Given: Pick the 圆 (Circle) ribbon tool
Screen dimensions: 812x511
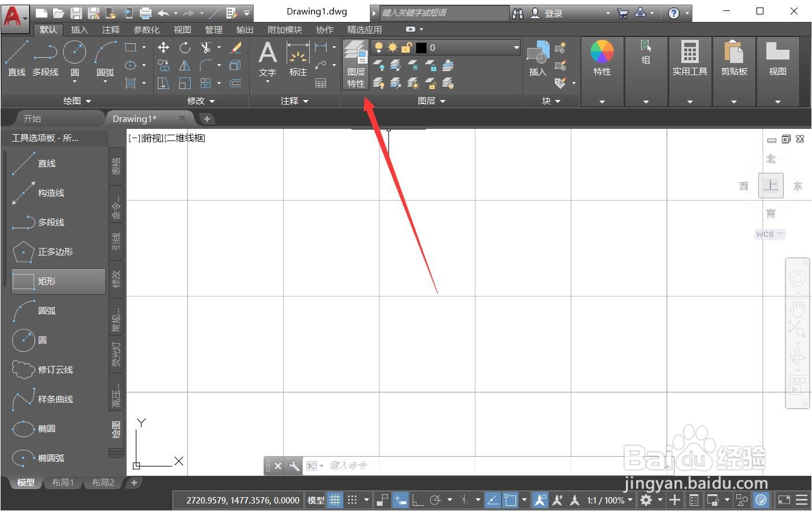Looking at the screenshot, I should 75,59.
